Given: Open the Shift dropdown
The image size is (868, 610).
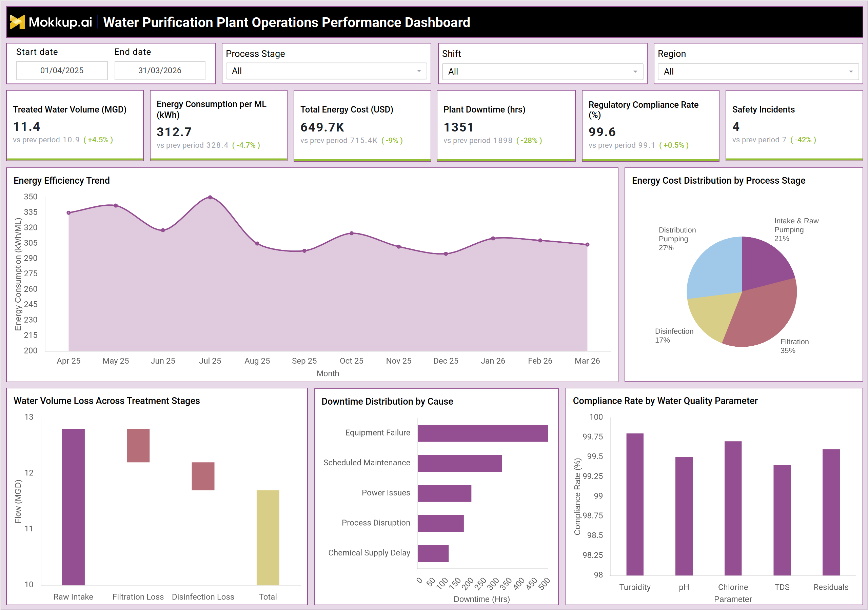Looking at the screenshot, I should pyautogui.click(x=542, y=72).
